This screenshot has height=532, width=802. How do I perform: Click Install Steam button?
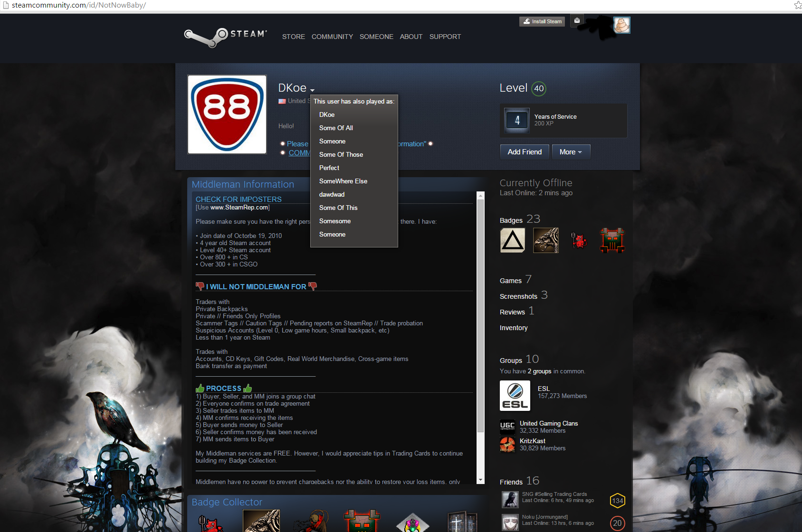pyautogui.click(x=542, y=21)
